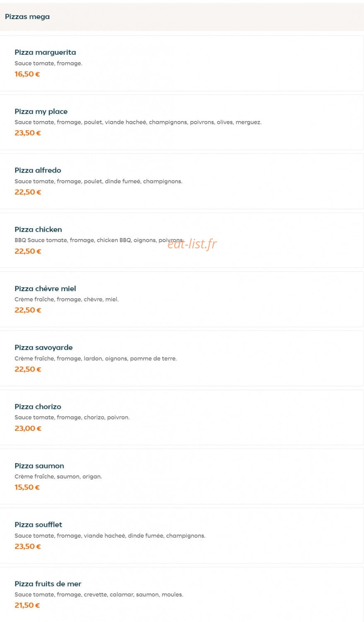
Task: Click the eat-list.fr watermark
Action: tap(192, 244)
